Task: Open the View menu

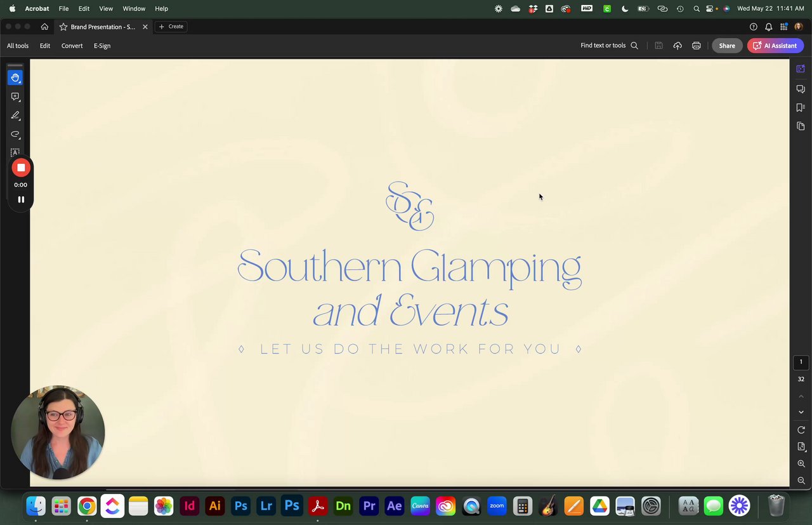Action: tap(106, 9)
